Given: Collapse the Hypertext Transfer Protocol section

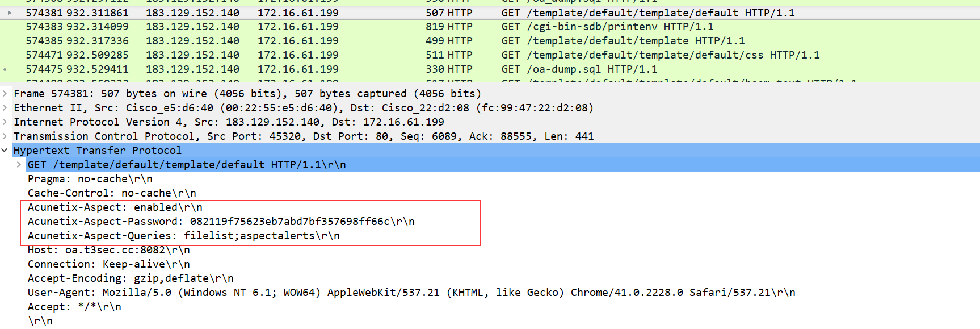Looking at the screenshot, I should pyautogui.click(x=5, y=151).
